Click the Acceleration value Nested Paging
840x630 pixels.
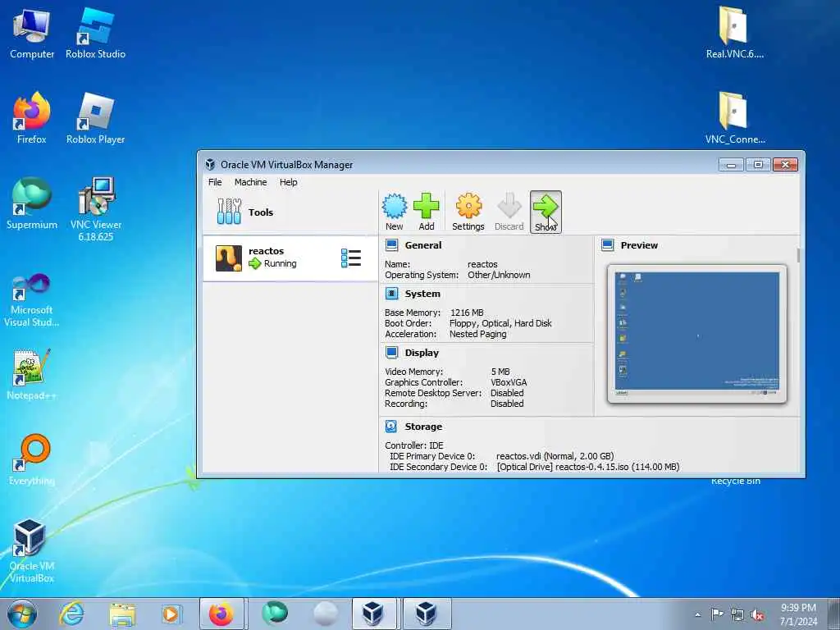coord(478,334)
